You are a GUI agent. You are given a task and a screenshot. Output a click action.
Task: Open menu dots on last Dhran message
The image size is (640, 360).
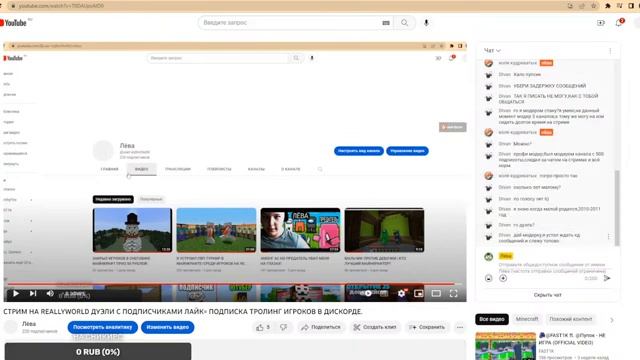609,237
